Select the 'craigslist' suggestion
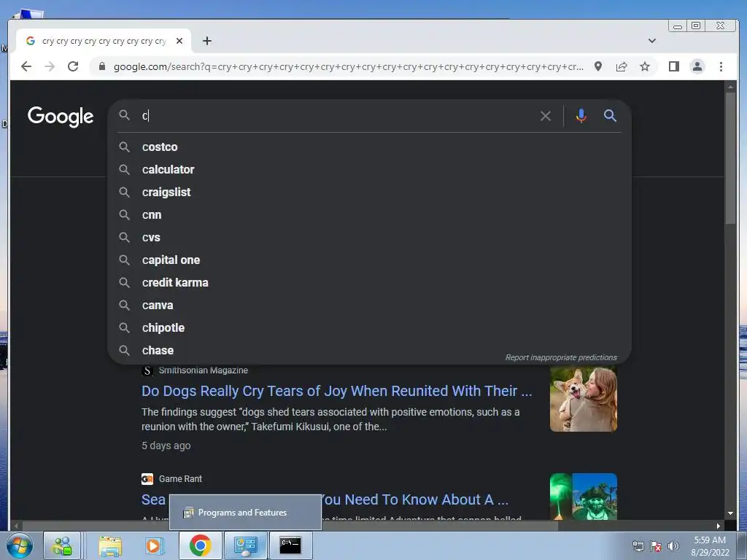Image resolution: width=747 pixels, height=560 pixels. tap(370, 192)
